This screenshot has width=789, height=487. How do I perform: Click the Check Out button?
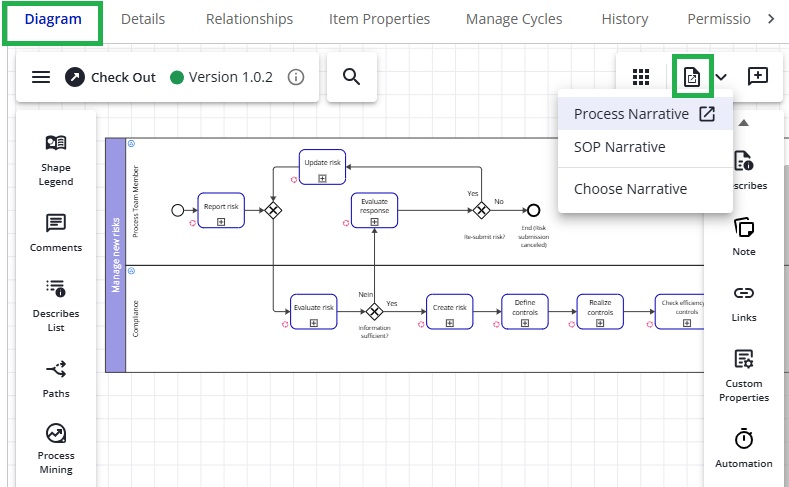[x=111, y=77]
